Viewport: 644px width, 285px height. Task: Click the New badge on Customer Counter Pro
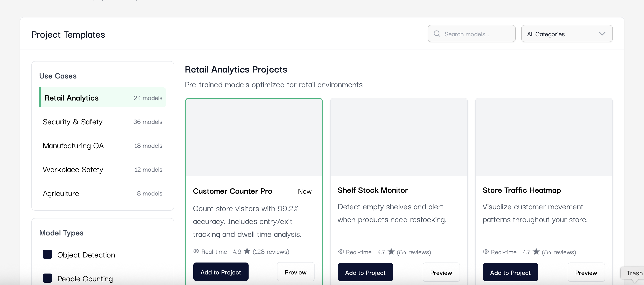click(304, 191)
